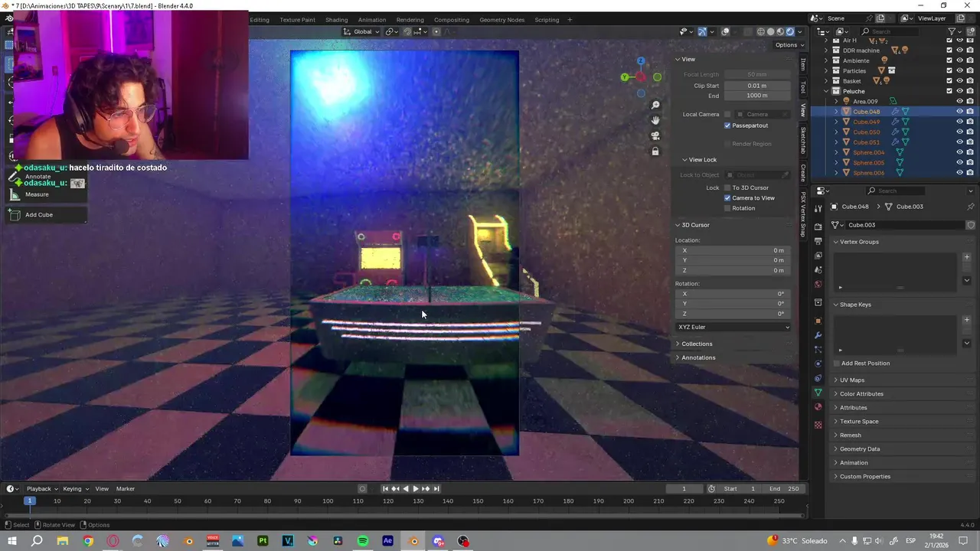
Task: Uncheck the Peluche collection exclude checkbox
Action: [x=949, y=91]
